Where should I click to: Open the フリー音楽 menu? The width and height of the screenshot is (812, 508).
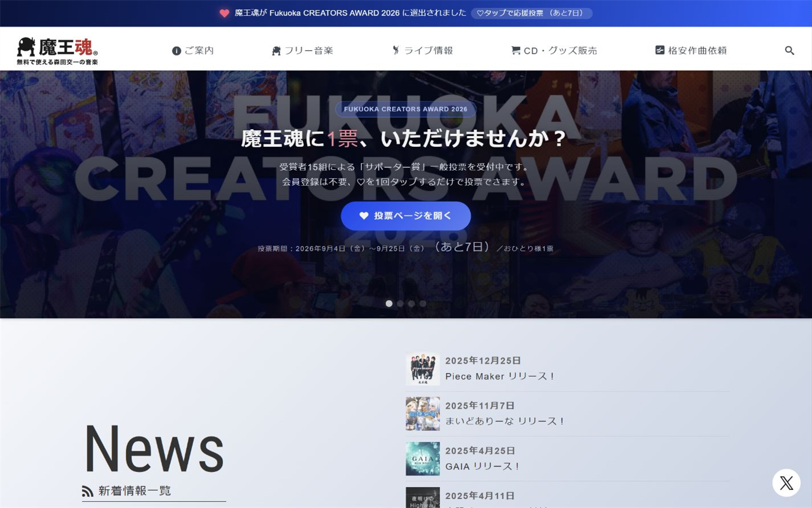pyautogui.click(x=302, y=51)
